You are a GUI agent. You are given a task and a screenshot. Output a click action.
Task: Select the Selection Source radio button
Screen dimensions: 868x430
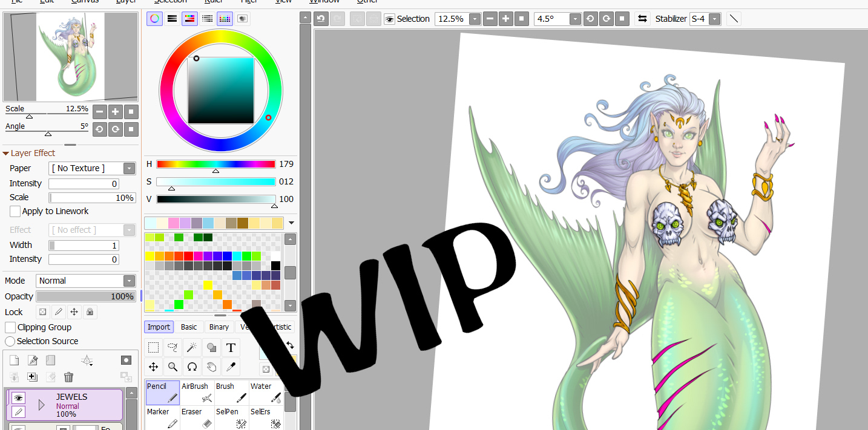10,341
